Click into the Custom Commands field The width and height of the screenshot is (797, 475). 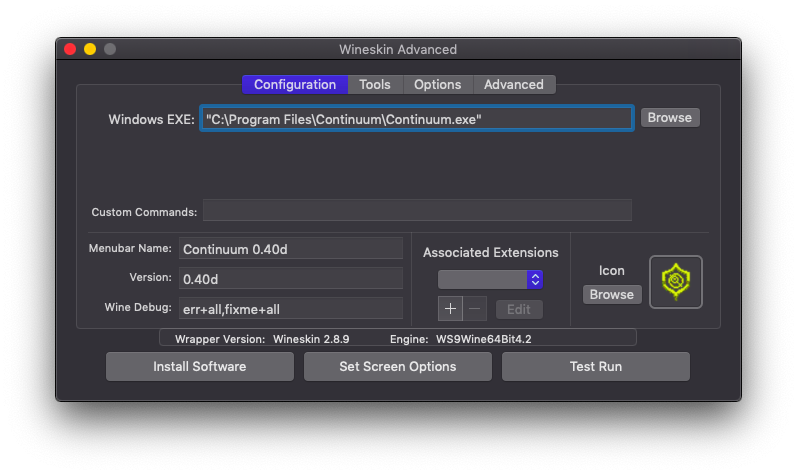[417, 211]
